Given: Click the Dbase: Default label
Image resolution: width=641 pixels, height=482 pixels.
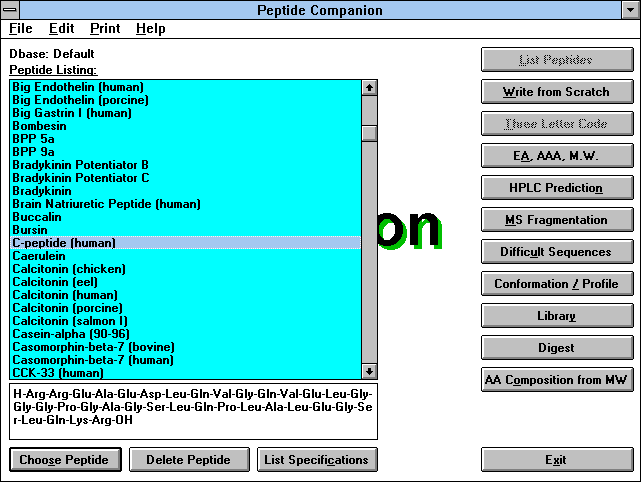Looking at the screenshot, I should (x=52, y=54).
